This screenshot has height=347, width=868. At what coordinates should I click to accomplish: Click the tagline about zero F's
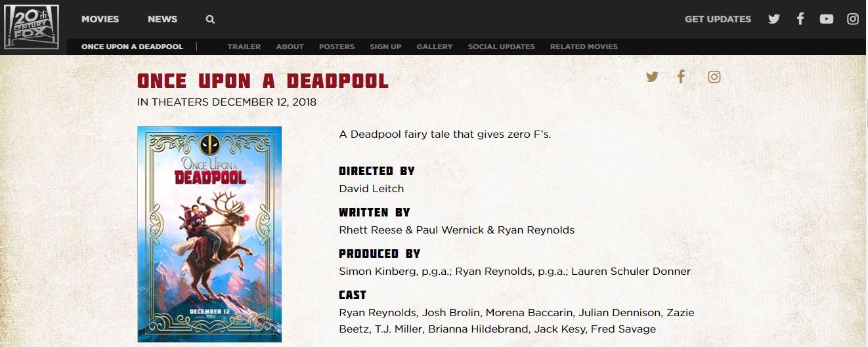click(x=445, y=134)
